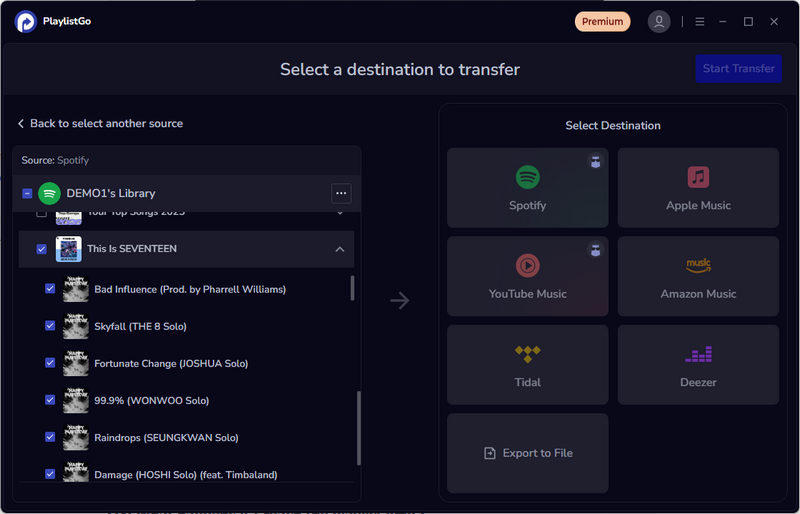Select Spotify as transfer destination
The image size is (800, 514).
527,188
